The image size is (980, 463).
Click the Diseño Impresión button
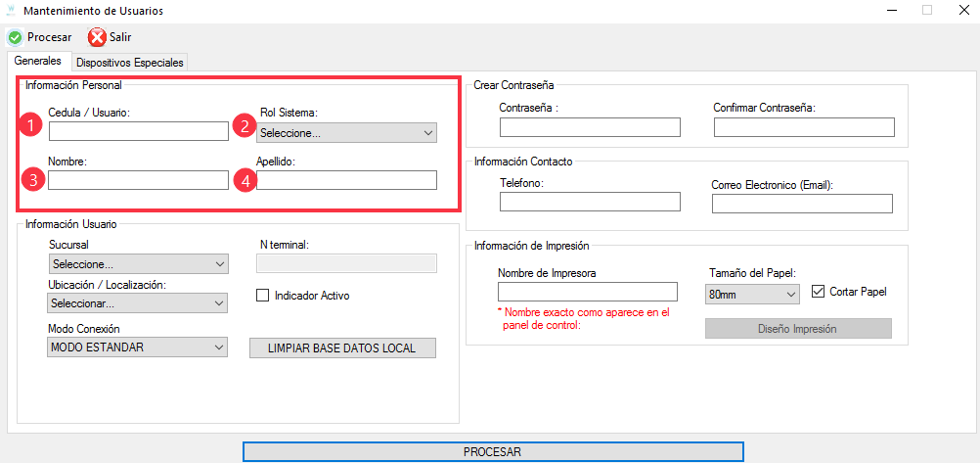798,329
